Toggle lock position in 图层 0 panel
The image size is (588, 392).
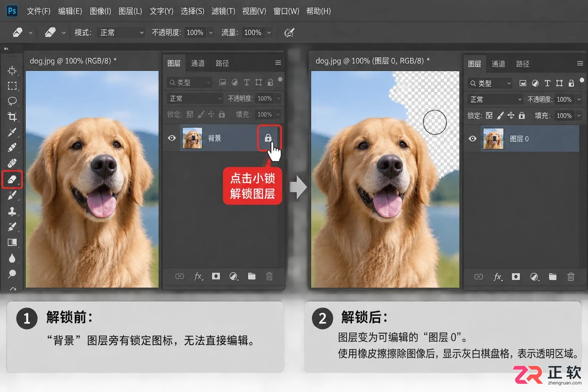click(x=511, y=116)
